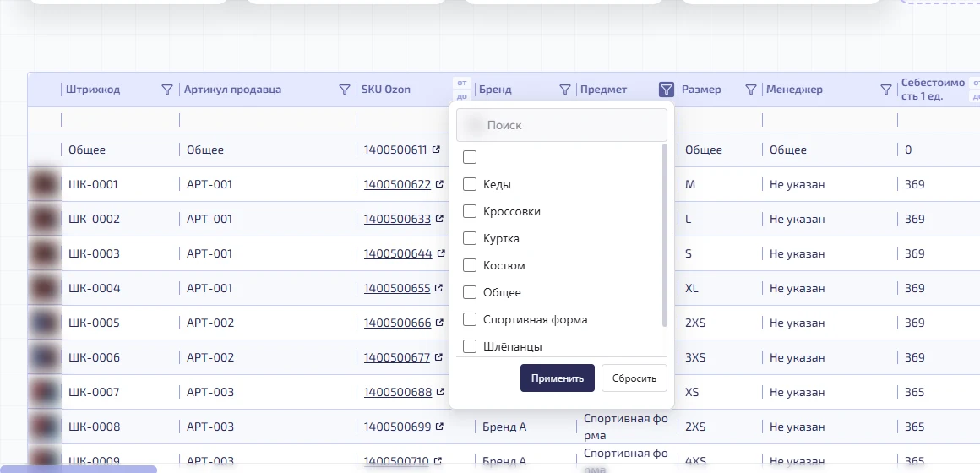
Task: Open SKU link 1400500622
Action: [x=398, y=184]
